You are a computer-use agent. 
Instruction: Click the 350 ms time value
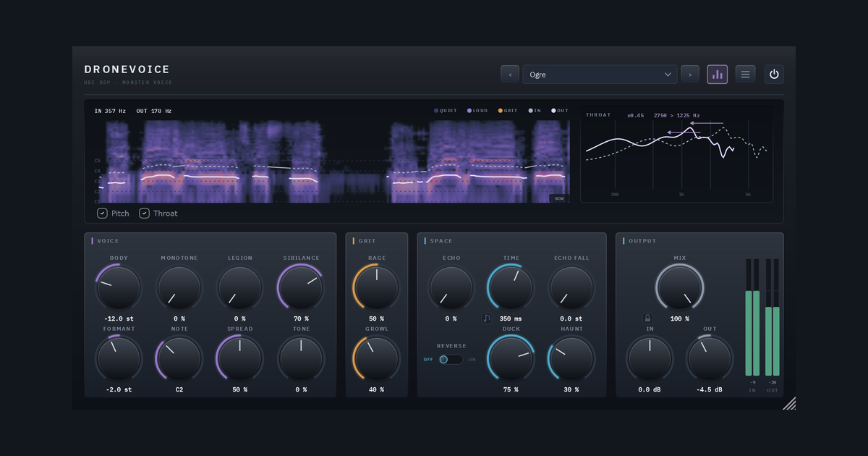coord(511,318)
